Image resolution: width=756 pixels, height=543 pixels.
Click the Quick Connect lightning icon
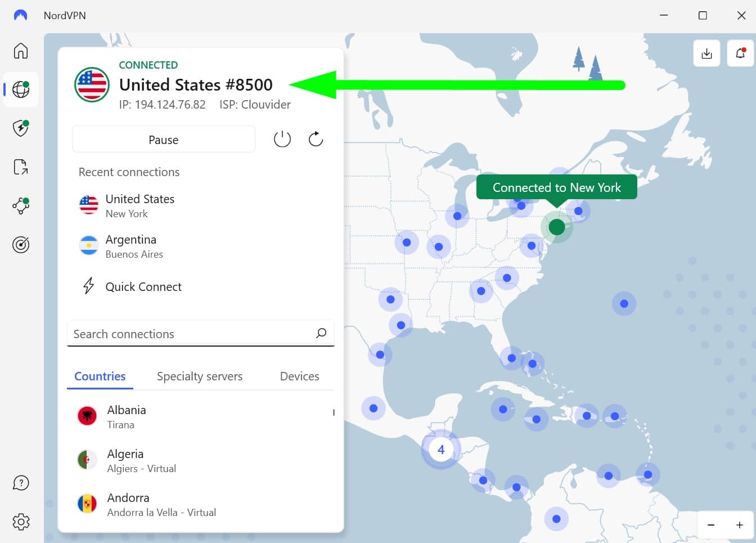(x=89, y=286)
